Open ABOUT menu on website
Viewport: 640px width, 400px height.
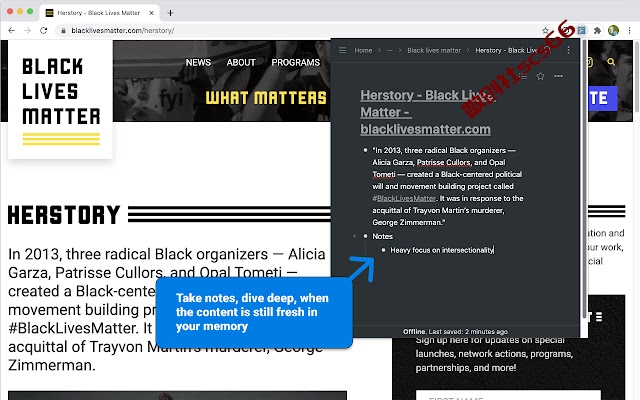tap(241, 62)
